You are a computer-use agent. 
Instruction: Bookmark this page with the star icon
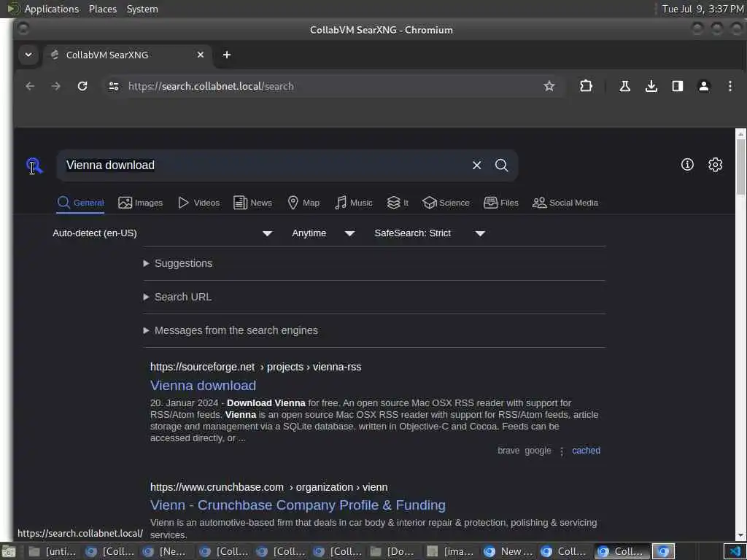point(549,86)
